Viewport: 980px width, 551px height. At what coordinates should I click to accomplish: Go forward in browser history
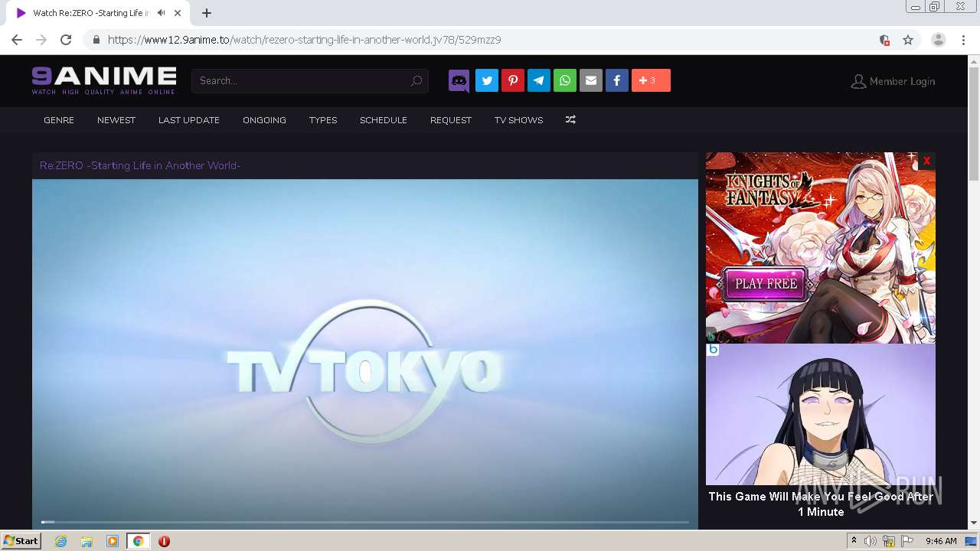click(x=41, y=40)
